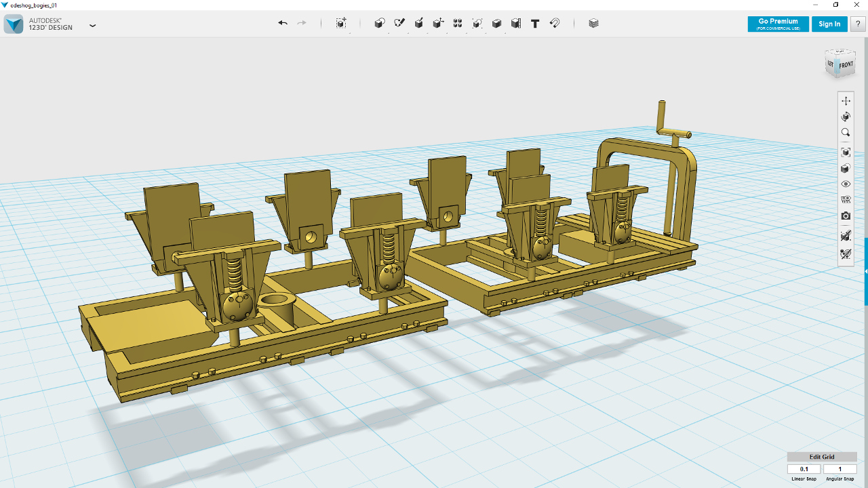Click the Angular Snap value field
The width and height of the screenshot is (868, 488).
840,469
